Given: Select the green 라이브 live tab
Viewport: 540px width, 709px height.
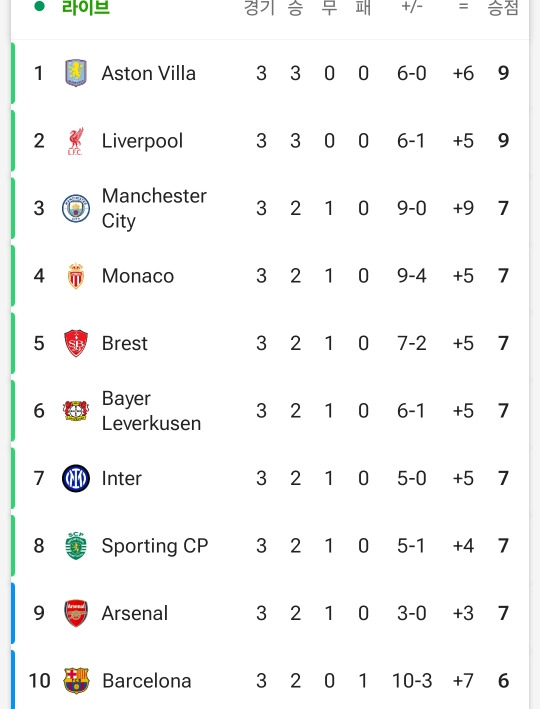Looking at the screenshot, I should coord(85,7).
